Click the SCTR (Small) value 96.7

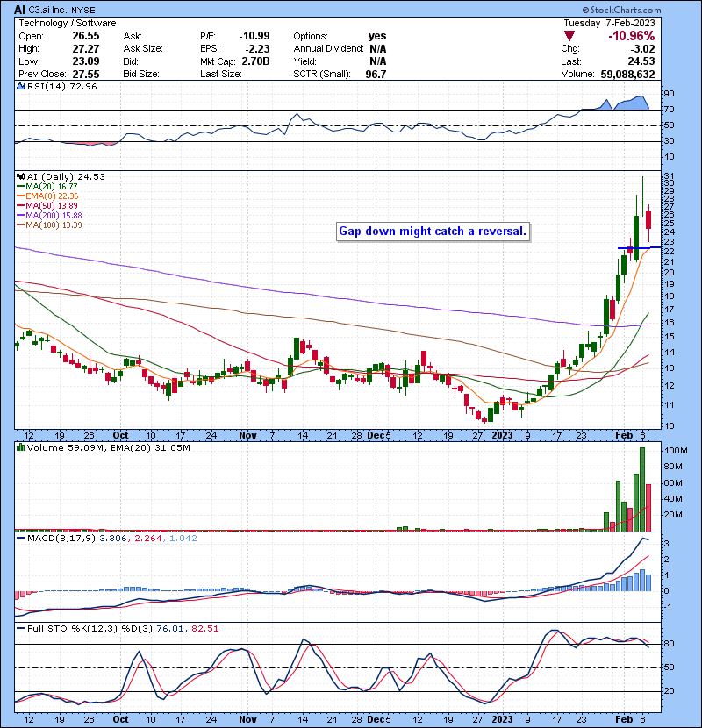click(376, 75)
